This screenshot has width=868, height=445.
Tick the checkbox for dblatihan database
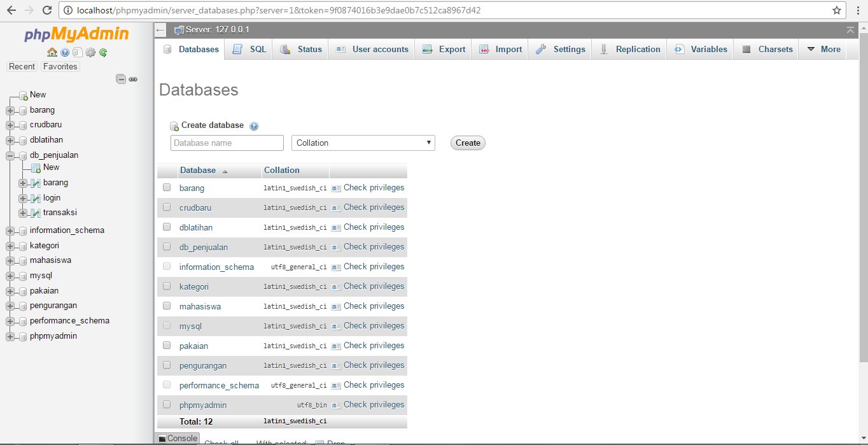pyautogui.click(x=167, y=227)
